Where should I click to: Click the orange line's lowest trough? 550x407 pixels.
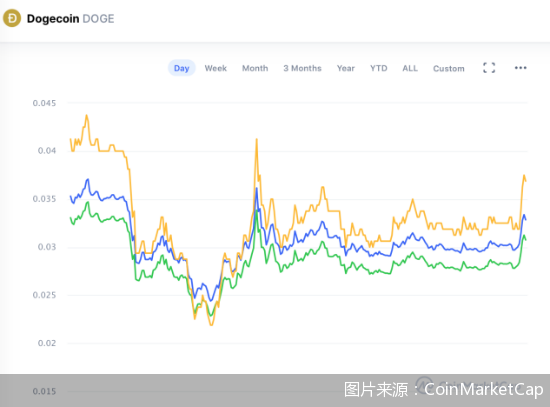click(x=212, y=325)
